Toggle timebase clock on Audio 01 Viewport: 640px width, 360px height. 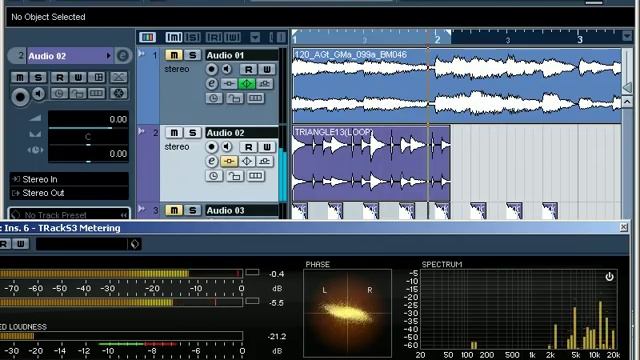pos(214,98)
